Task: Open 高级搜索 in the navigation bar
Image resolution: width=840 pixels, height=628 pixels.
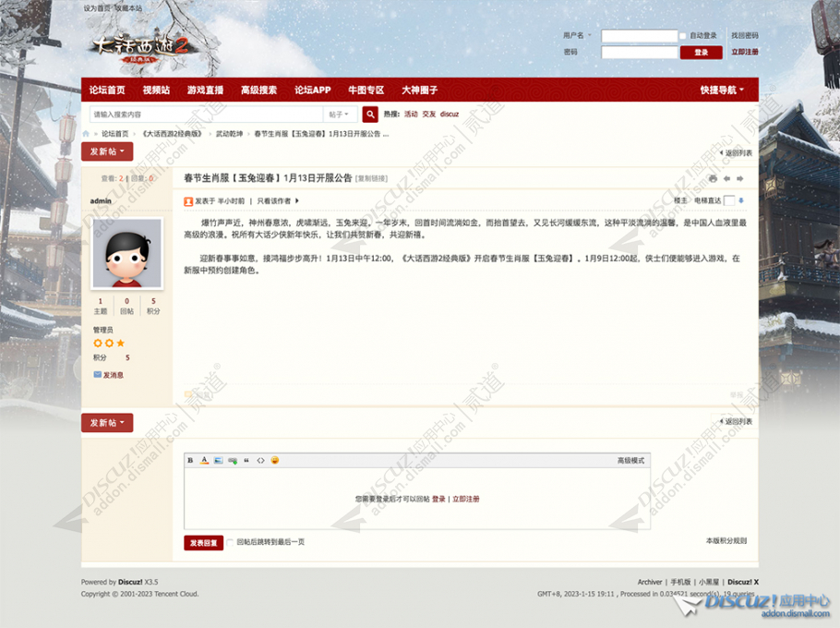Action: 258,90
